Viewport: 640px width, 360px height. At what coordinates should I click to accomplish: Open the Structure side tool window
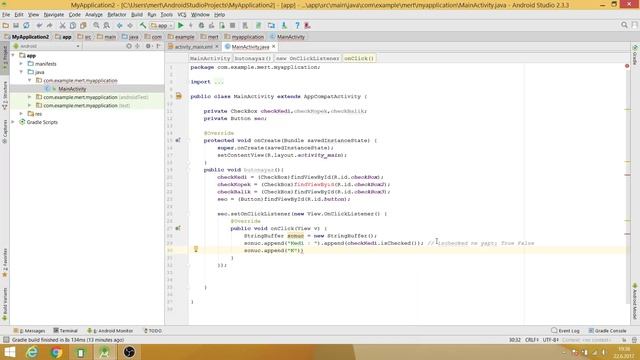coord(5,96)
